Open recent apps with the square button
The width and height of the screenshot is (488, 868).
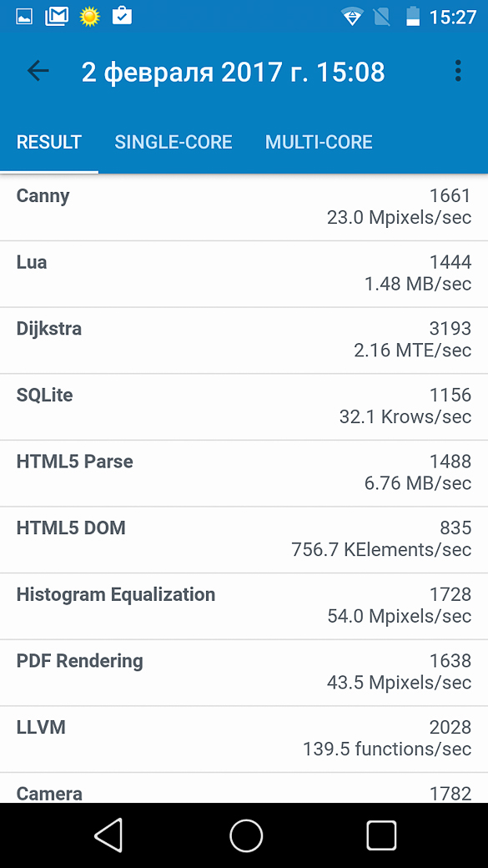point(381,835)
